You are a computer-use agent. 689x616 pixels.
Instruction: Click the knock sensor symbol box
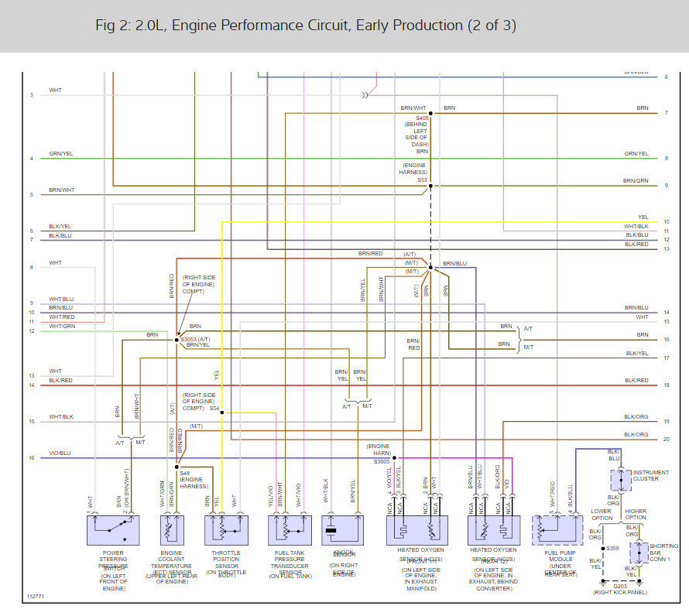[343, 530]
